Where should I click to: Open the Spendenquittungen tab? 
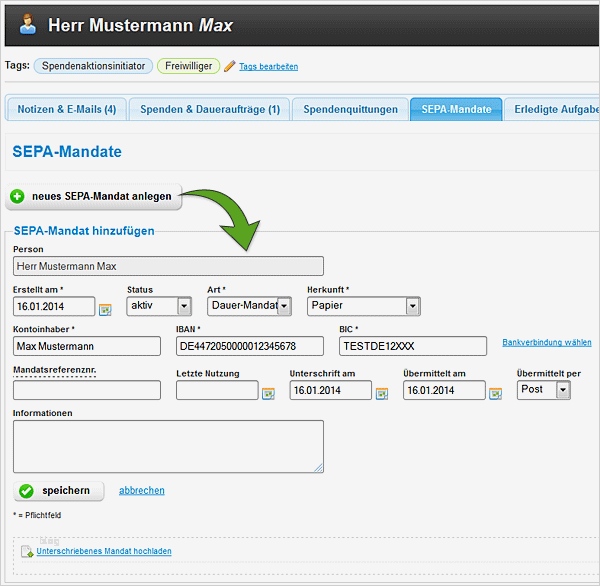(350, 109)
